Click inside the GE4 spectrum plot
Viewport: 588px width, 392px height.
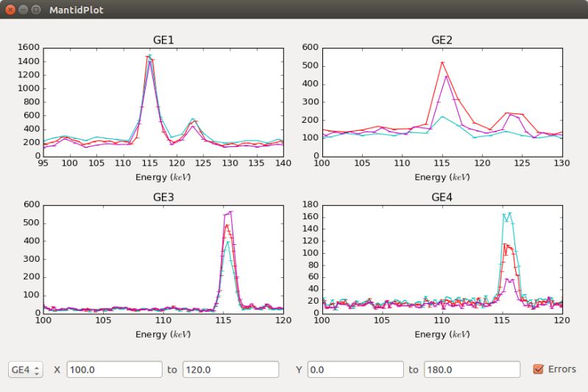(x=442, y=260)
